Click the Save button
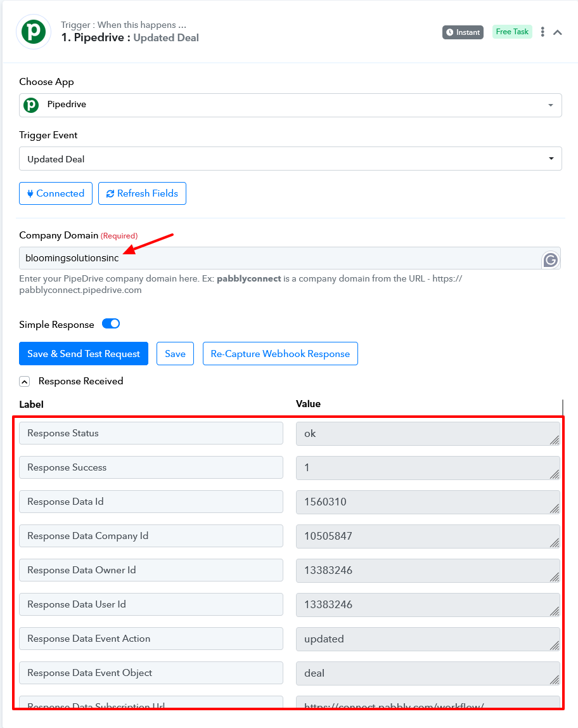Screen dimensions: 578x728 [175, 354]
